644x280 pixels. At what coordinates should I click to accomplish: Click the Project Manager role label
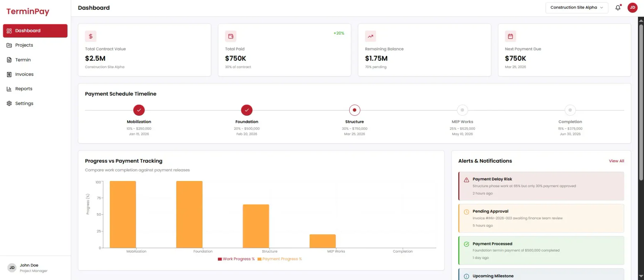(x=34, y=271)
